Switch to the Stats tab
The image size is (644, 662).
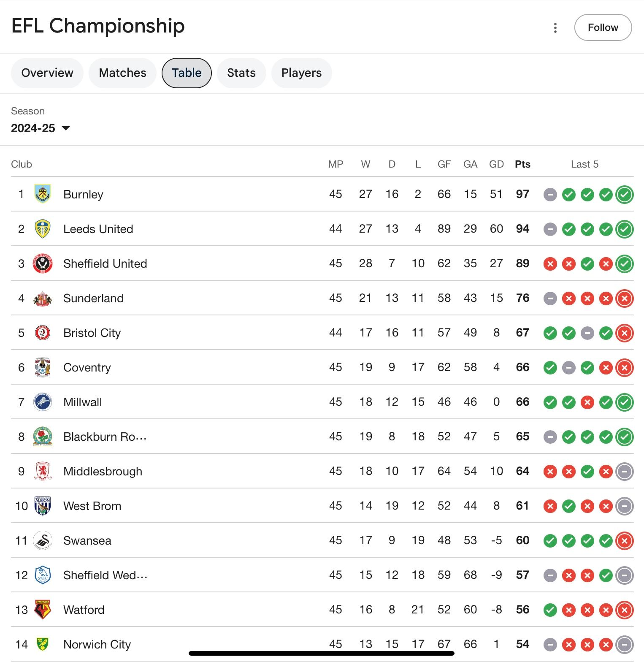pyautogui.click(x=241, y=73)
